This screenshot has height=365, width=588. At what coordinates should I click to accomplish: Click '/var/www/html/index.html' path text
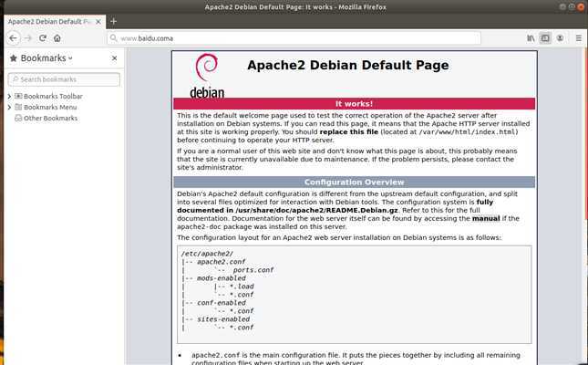[468, 131]
